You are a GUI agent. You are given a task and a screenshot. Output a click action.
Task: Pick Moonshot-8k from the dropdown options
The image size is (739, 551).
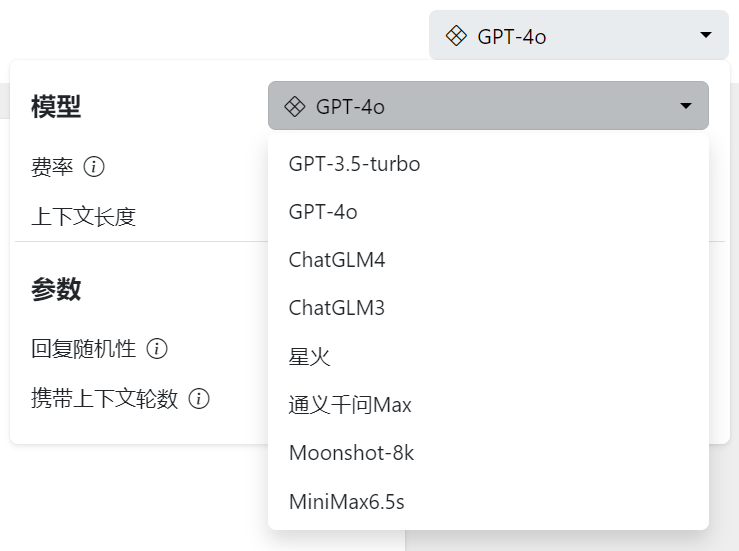point(351,453)
